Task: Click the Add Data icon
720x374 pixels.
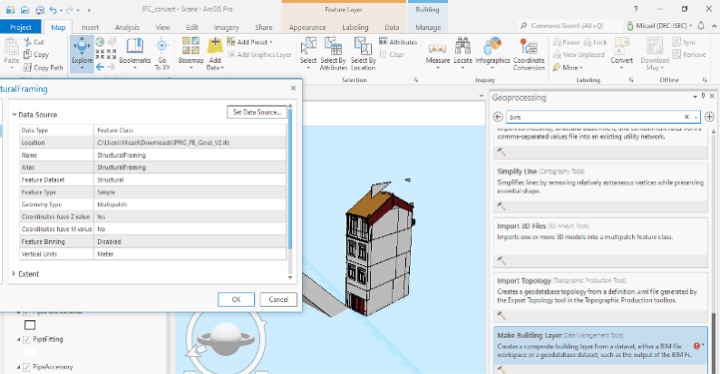Action: (x=214, y=46)
